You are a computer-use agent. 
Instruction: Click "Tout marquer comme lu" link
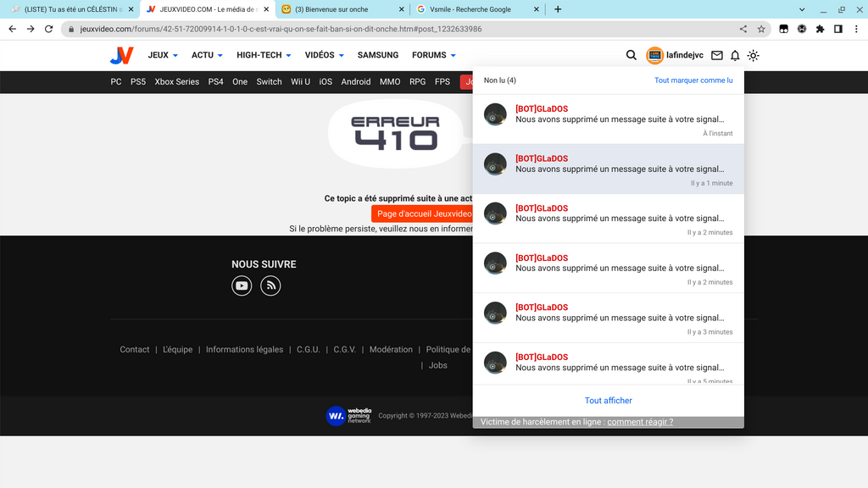coord(693,80)
